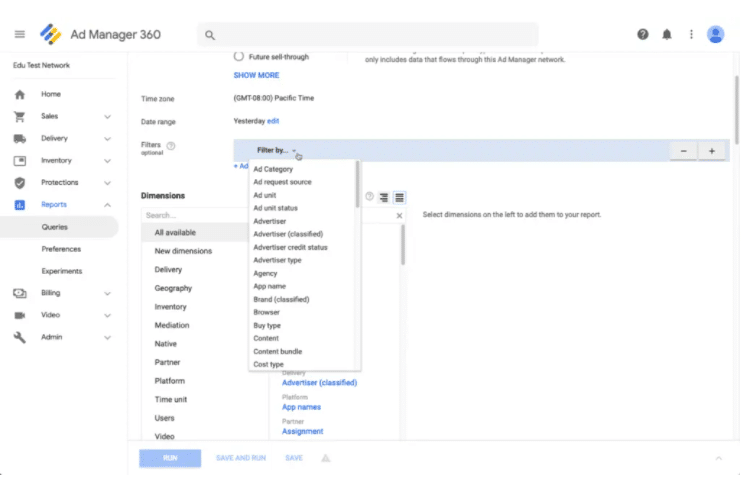
Task: Click the search magnifier icon
Action: tap(210, 35)
